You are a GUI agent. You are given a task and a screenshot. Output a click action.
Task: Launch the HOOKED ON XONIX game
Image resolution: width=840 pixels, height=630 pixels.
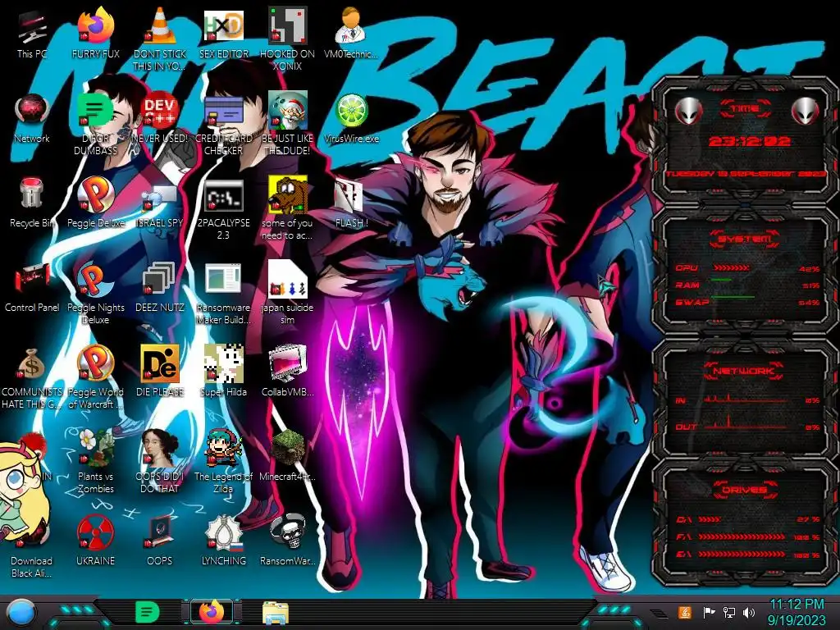(x=288, y=25)
